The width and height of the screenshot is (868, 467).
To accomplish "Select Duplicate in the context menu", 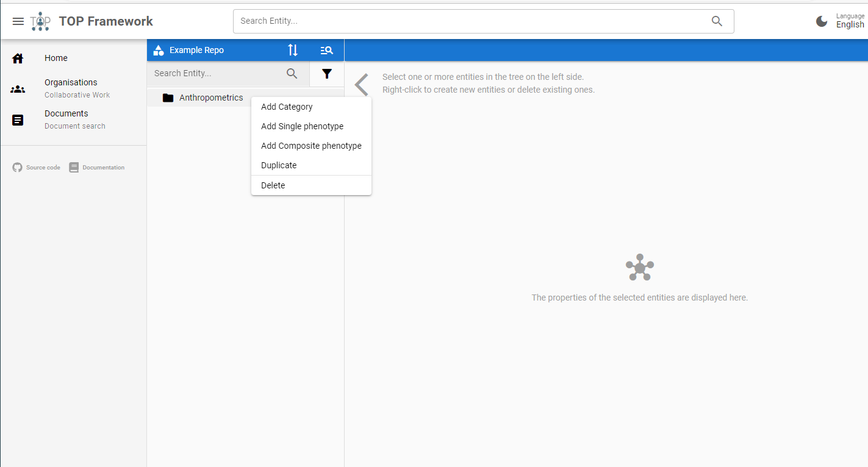I will point(311,165).
